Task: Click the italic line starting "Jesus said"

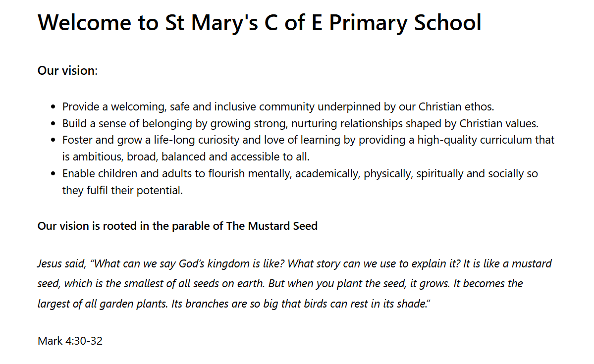Action: [x=294, y=263]
